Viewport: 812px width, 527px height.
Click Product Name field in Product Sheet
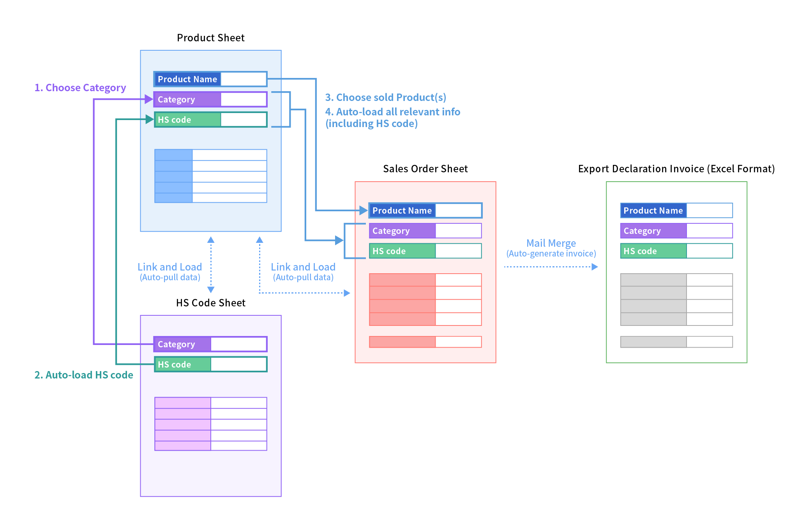(x=210, y=79)
